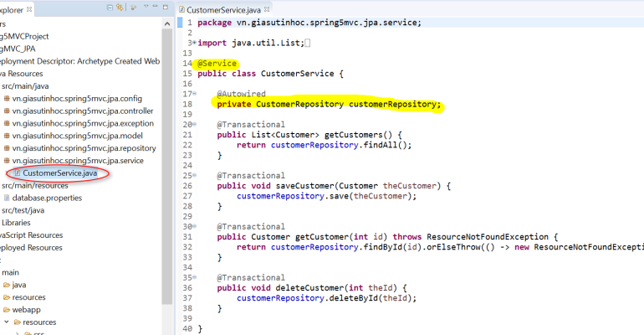
Task: Click the folded import placeholder box on line 3
Action: click(308, 43)
